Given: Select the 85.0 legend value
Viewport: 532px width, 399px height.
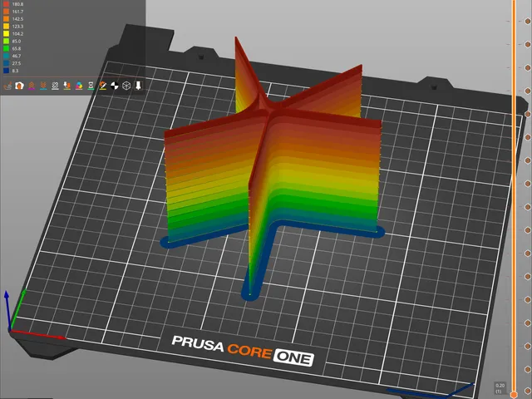Looking at the screenshot, I should 17,41.
